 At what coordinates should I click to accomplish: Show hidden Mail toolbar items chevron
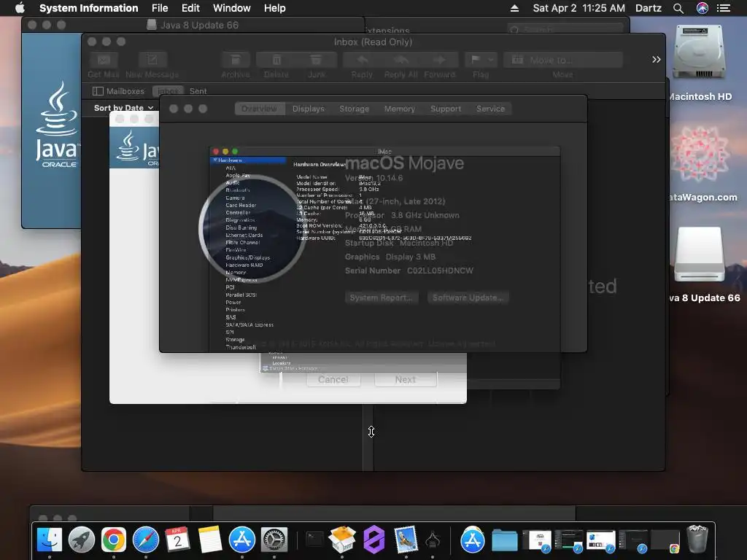click(657, 60)
